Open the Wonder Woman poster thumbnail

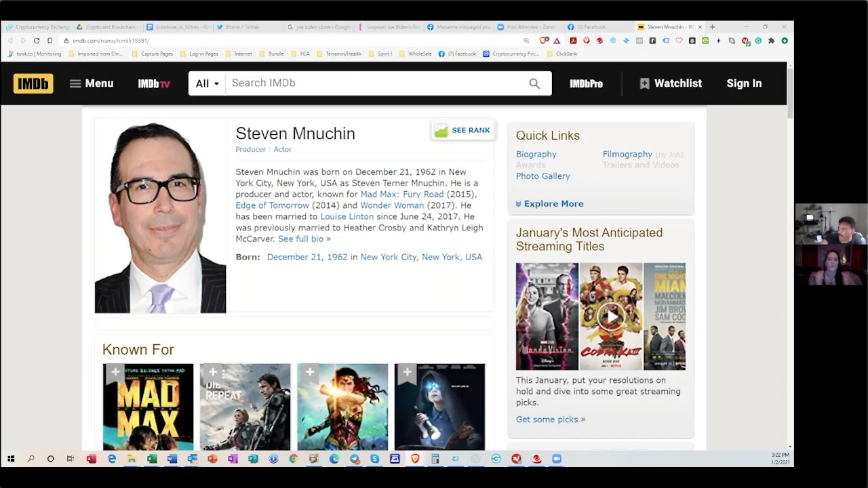(x=342, y=407)
